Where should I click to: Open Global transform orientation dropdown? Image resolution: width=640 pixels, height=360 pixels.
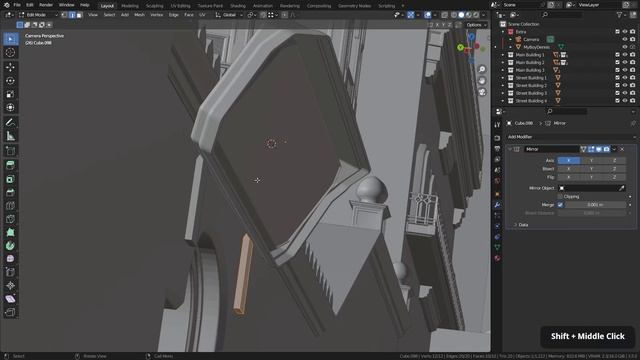point(229,15)
